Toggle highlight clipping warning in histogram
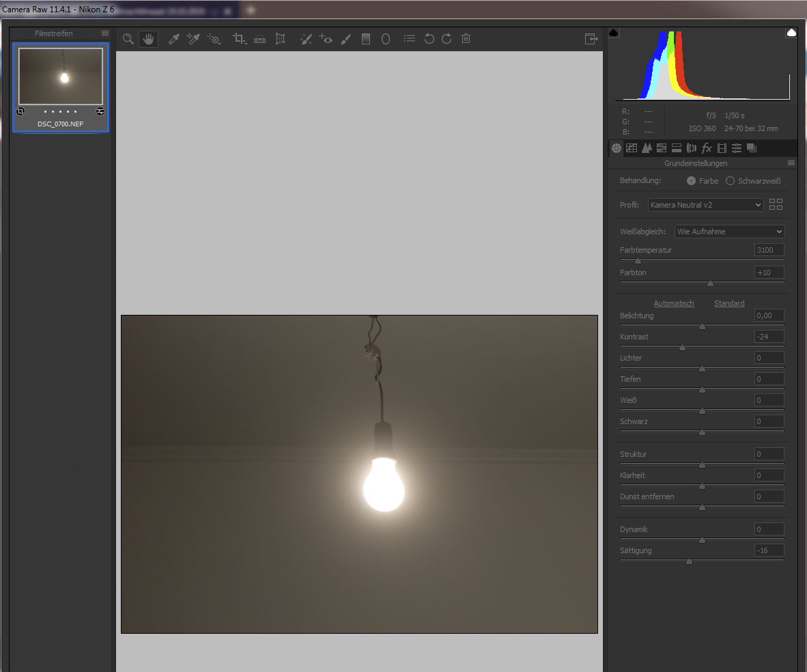Image resolution: width=807 pixels, height=672 pixels. tap(791, 33)
